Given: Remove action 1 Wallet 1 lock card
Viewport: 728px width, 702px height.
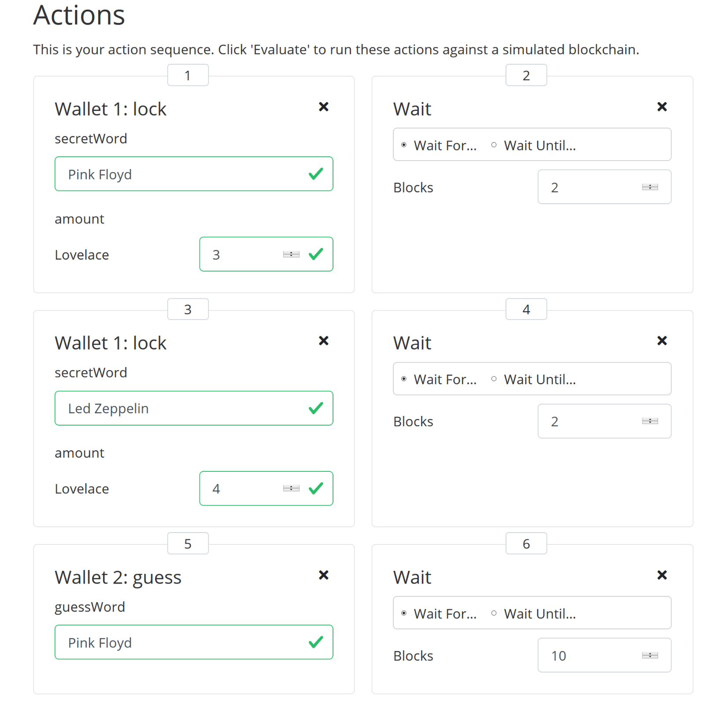Looking at the screenshot, I should coord(323,107).
